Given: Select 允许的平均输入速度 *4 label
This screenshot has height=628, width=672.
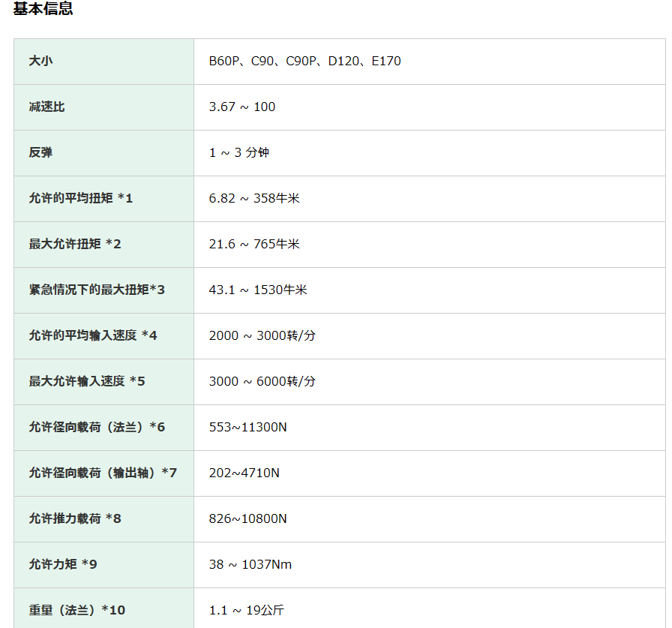Looking at the screenshot, I should pyautogui.click(x=93, y=335).
